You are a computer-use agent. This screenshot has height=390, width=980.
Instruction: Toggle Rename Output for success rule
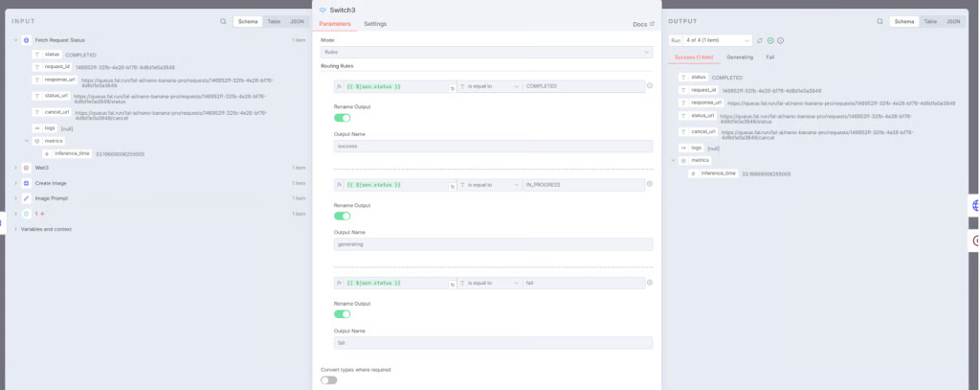tap(342, 118)
